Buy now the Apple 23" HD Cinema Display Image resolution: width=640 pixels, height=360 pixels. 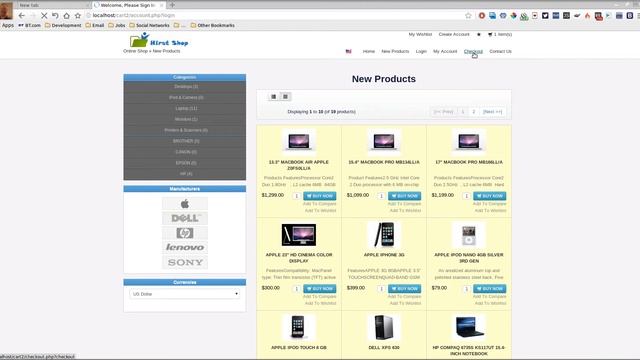[x=320, y=289]
